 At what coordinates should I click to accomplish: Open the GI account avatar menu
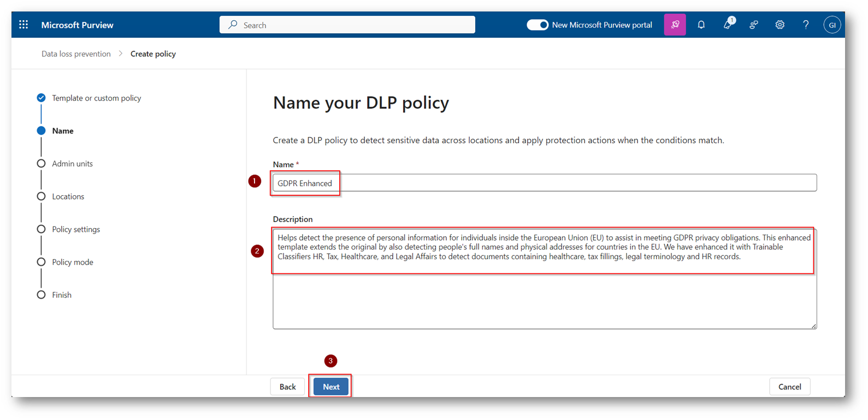click(x=831, y=25)
